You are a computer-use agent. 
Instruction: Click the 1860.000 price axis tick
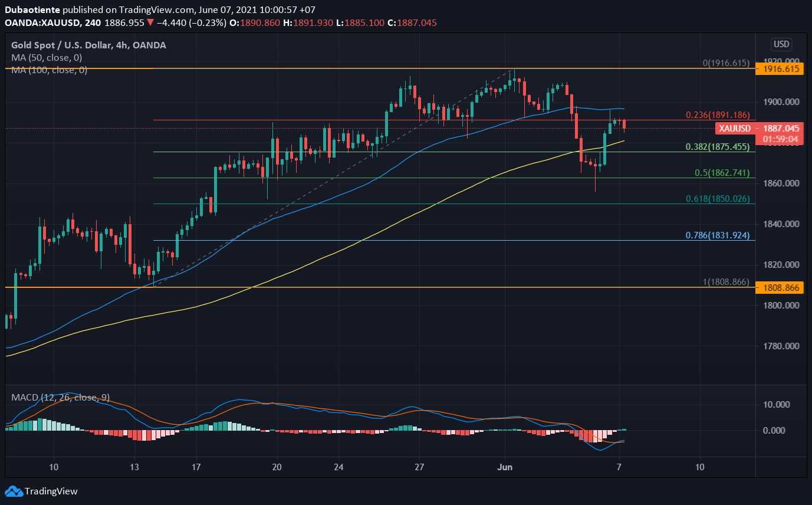(780, 183)
